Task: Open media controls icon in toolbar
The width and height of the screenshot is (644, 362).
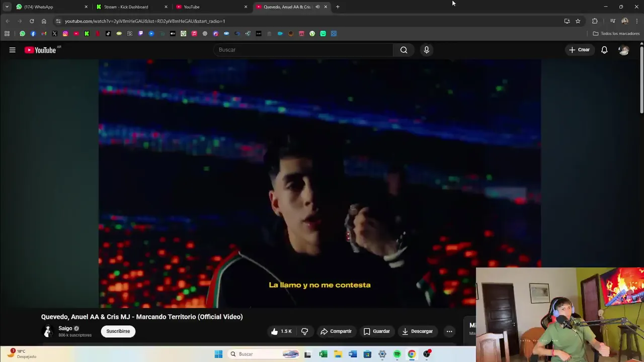Action: pyautogui.click(x=612, y=21)
